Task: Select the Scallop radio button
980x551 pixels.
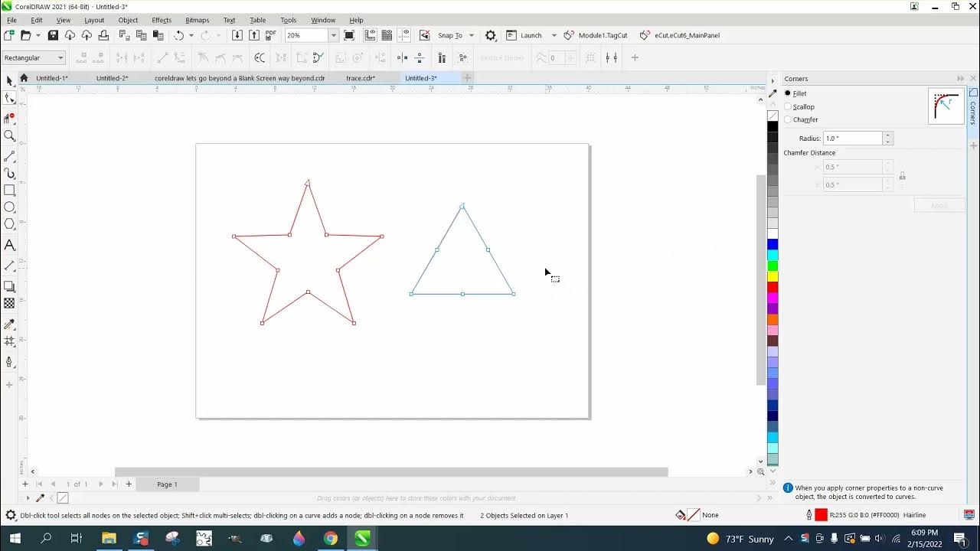Action: (x=788, y=106)
